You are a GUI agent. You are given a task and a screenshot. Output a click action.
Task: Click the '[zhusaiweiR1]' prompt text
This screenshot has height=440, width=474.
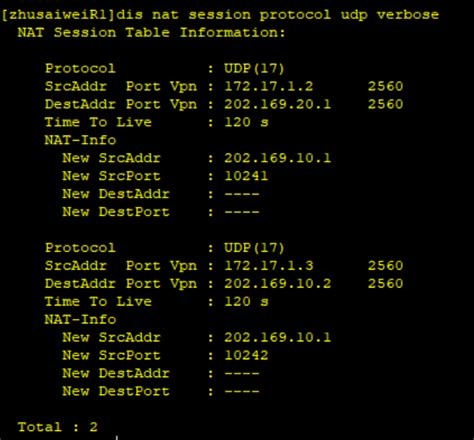tap(58, 15)
